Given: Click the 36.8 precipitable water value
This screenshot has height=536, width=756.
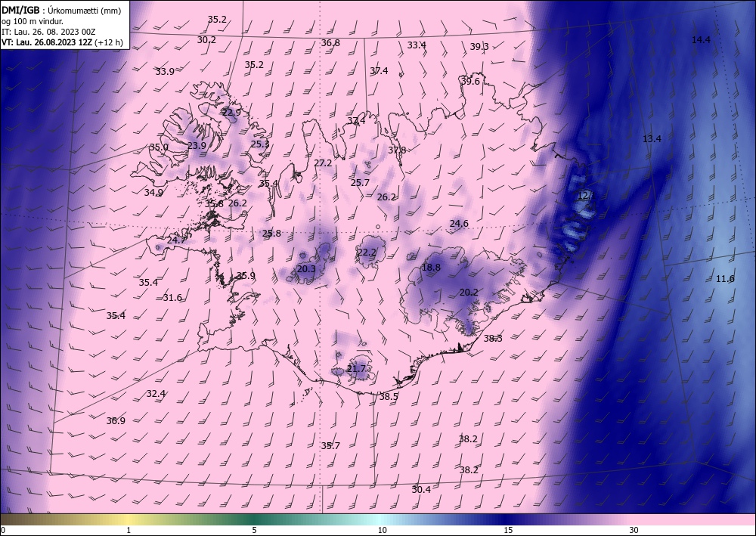Looking at the screenshot, I should [x=330, y=43].
